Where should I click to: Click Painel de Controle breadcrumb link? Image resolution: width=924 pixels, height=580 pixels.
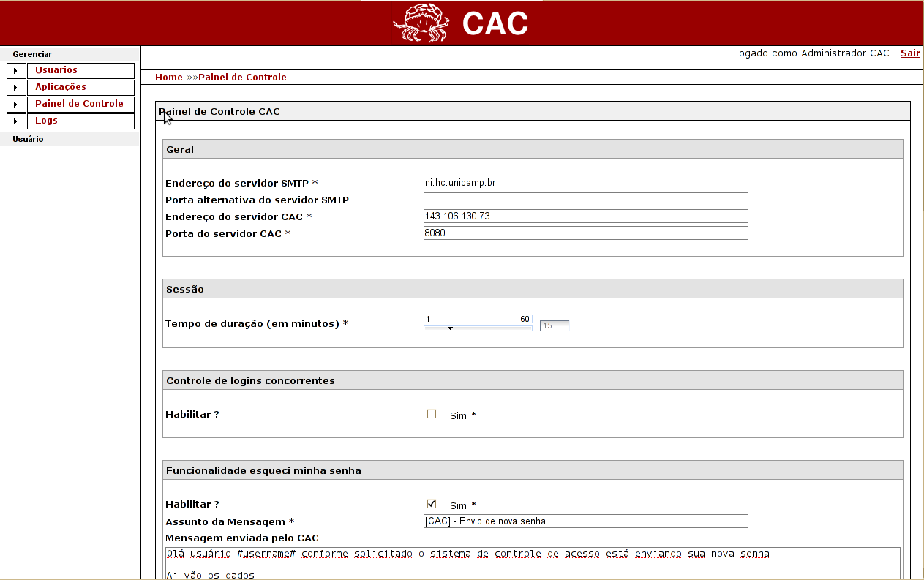[242, 78]
